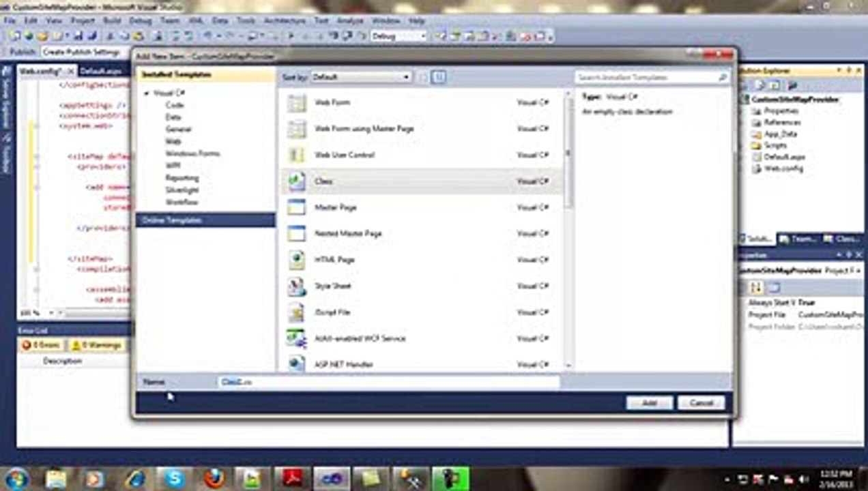
Task: Open Firefox from the taskbar
Action: (214, 478)
